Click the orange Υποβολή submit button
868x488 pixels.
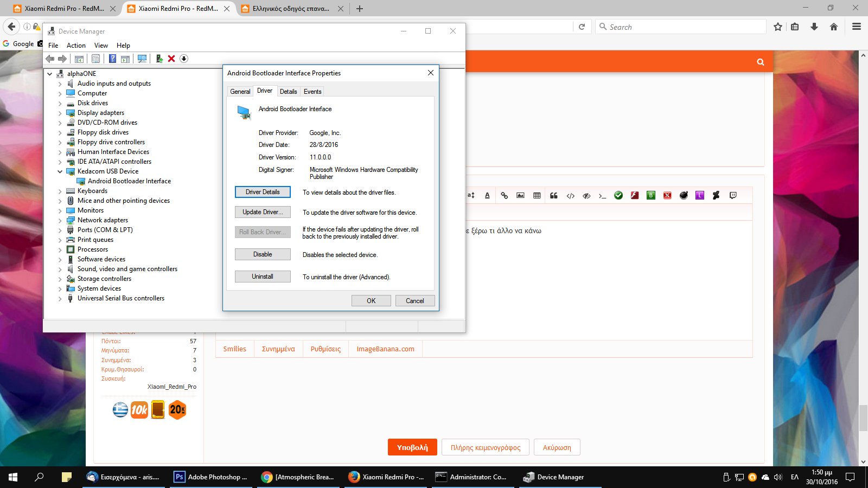click(412, 447)
